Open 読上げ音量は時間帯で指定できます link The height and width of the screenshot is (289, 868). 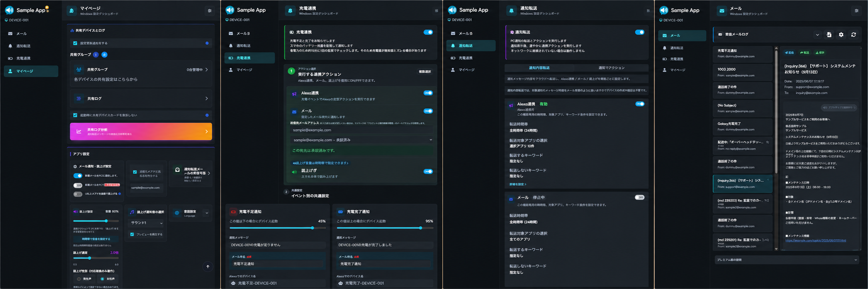click(321, 163)
